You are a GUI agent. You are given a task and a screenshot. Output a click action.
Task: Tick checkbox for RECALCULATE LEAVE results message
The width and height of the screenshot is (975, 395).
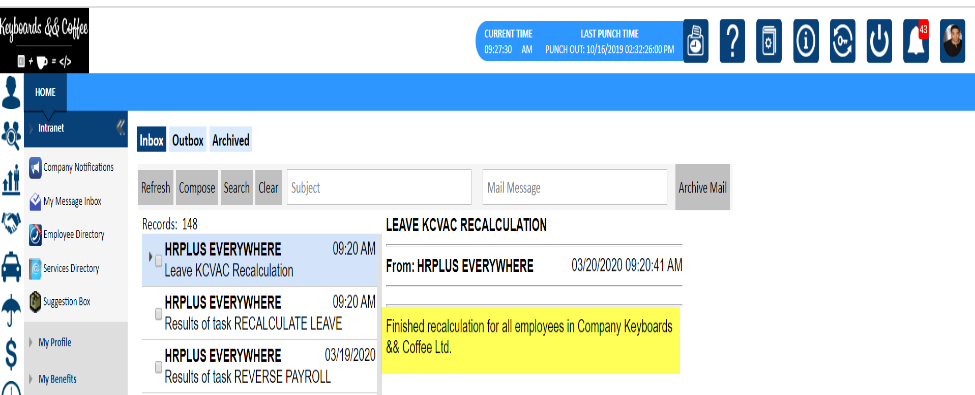(159, 314)
